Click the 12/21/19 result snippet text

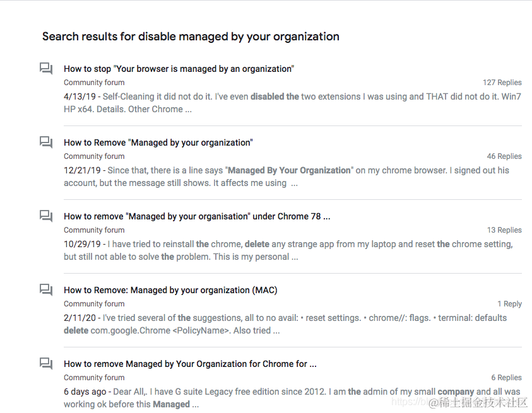tap(286, 177)
